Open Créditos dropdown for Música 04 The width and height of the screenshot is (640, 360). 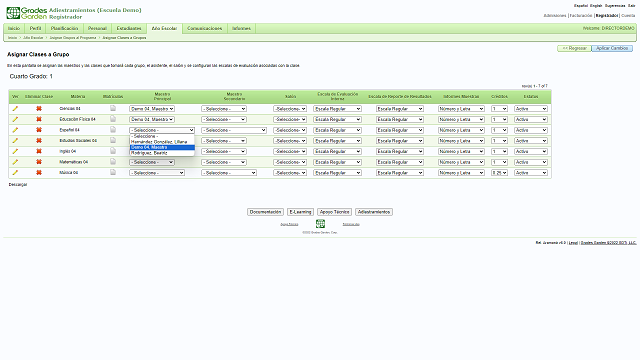pos(499,173)
